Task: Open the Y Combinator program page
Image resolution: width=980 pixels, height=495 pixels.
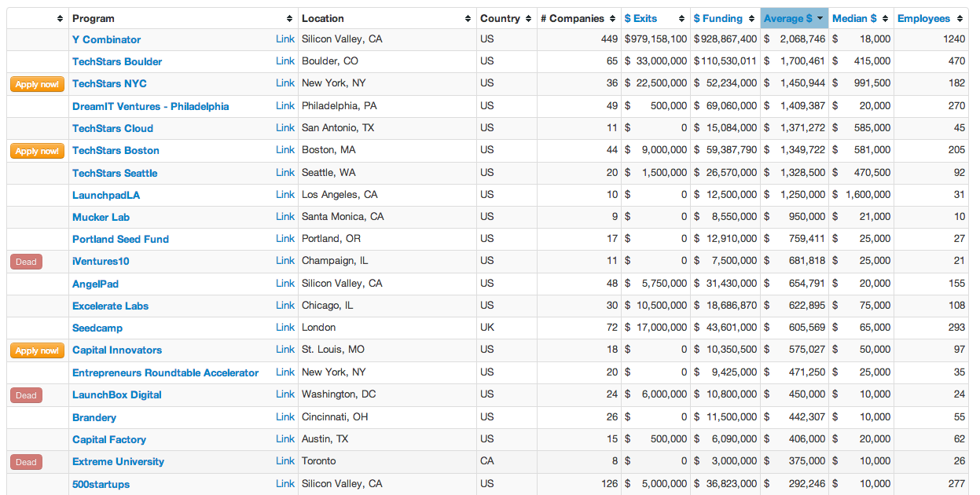Action: pos(107,39)
